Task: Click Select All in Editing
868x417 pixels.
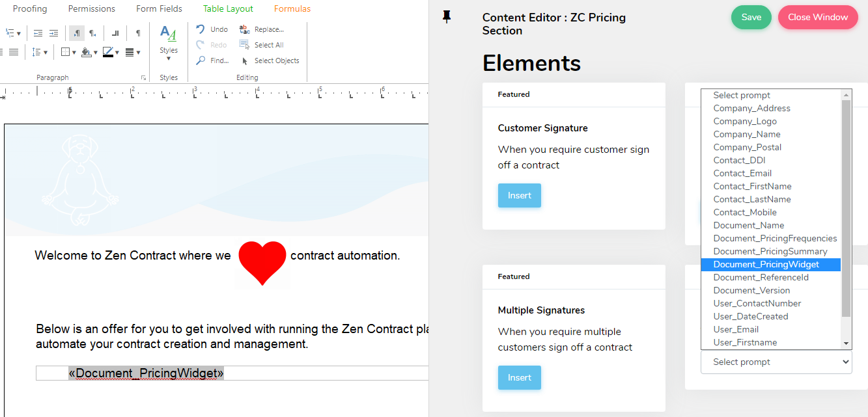Action: click(x=262, y=45)
